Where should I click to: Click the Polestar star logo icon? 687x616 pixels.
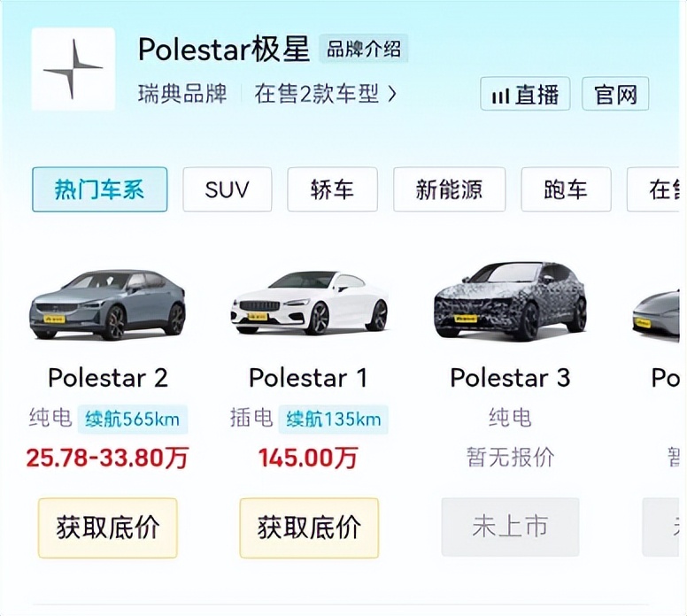click(73, 69)
